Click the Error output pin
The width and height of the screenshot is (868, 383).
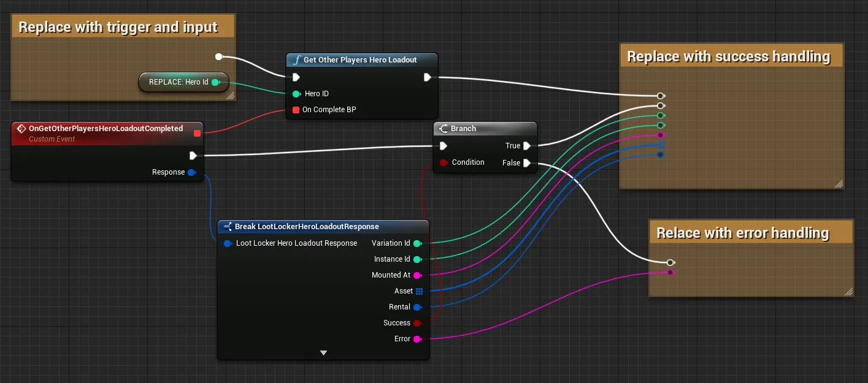click(x=418, y=339)
